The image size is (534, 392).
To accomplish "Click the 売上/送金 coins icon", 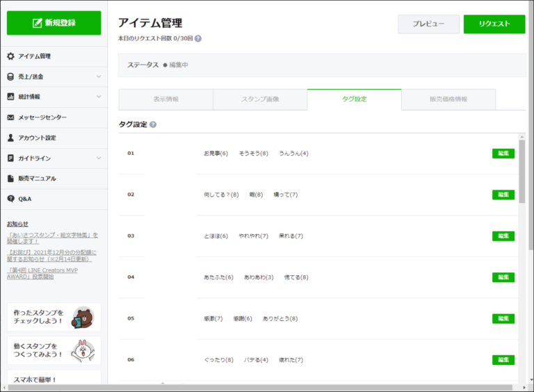I will click(x=11, y=76).
